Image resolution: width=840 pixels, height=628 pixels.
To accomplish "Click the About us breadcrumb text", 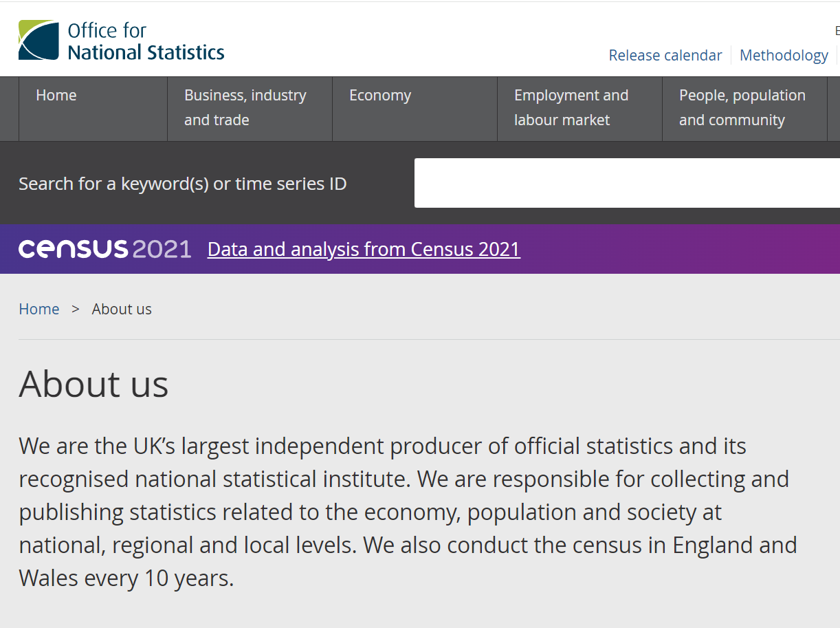I will [x=122, y=309].
